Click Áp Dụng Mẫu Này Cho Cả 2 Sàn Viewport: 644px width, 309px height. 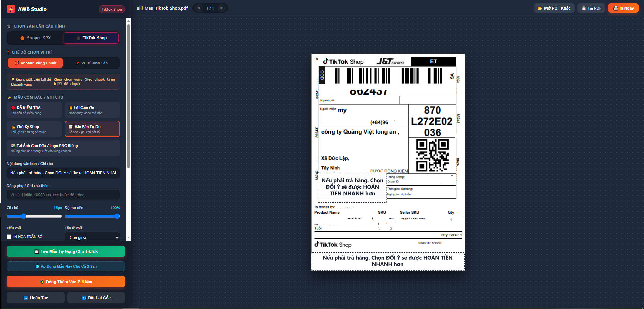[66, 266]
